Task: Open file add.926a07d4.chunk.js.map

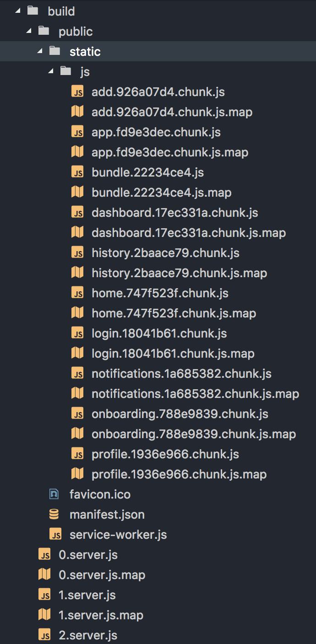Action: [172, 112]
